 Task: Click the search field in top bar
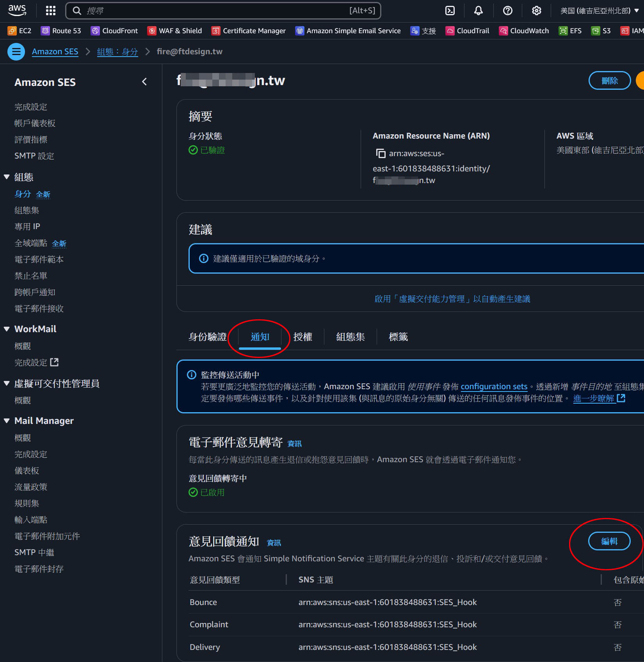point(223,11)
